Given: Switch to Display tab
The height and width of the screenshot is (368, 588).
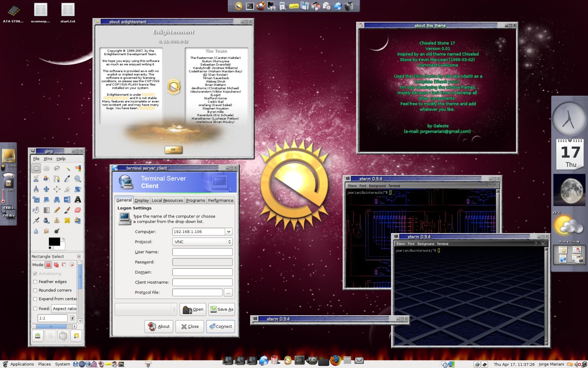Looking at the screenshot, I should [x=142, y=200].
